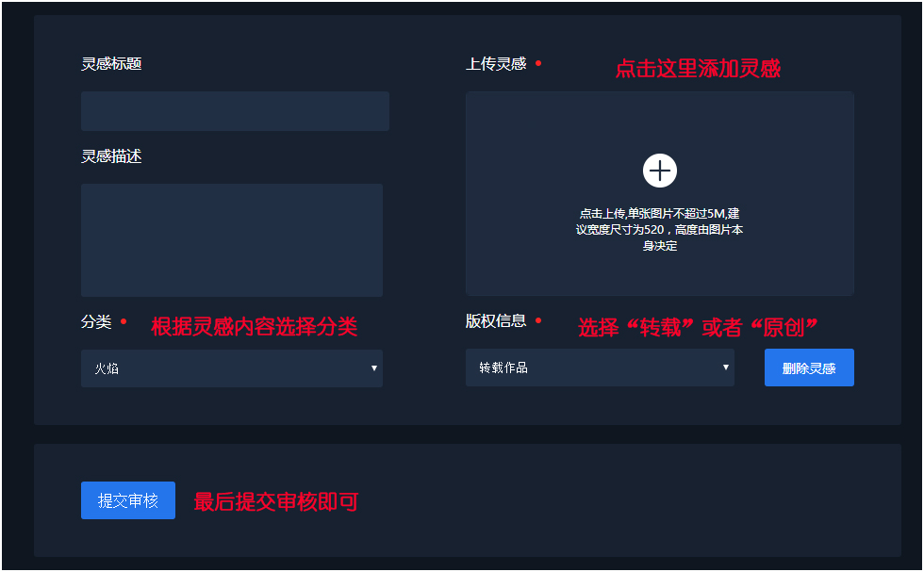Focus the 灵感标题 title input field
The width and height of the screenshot is (924, 572).
pos(235,111)
